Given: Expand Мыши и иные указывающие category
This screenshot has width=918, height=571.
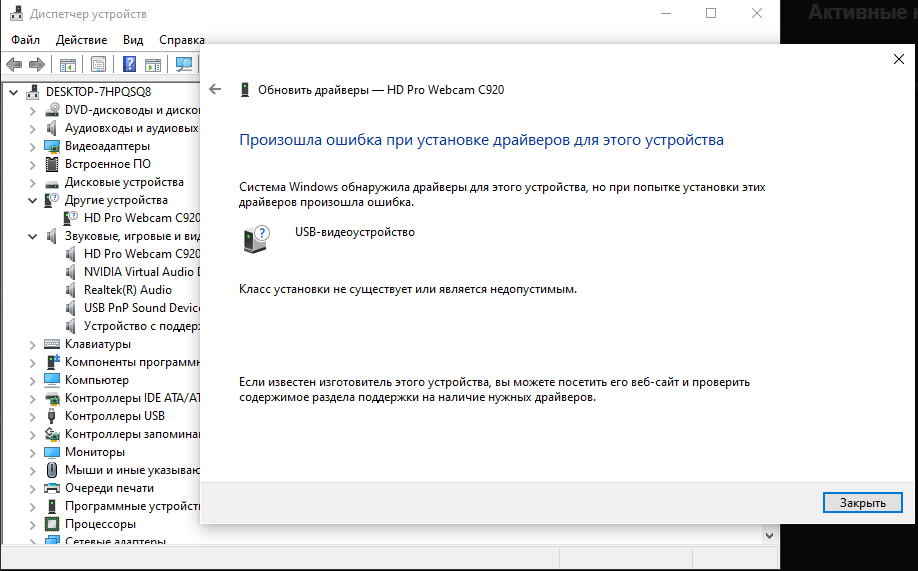Looking at the screenshot, I should (33, 471).
